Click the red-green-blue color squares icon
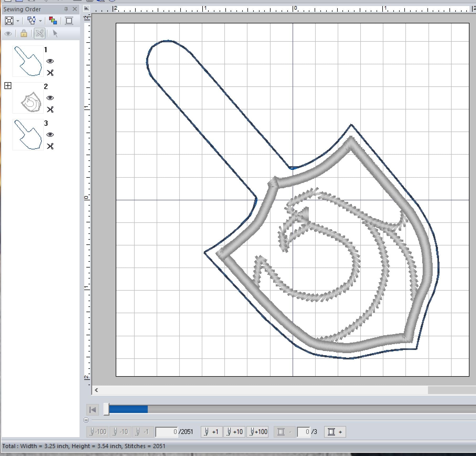 53,21
